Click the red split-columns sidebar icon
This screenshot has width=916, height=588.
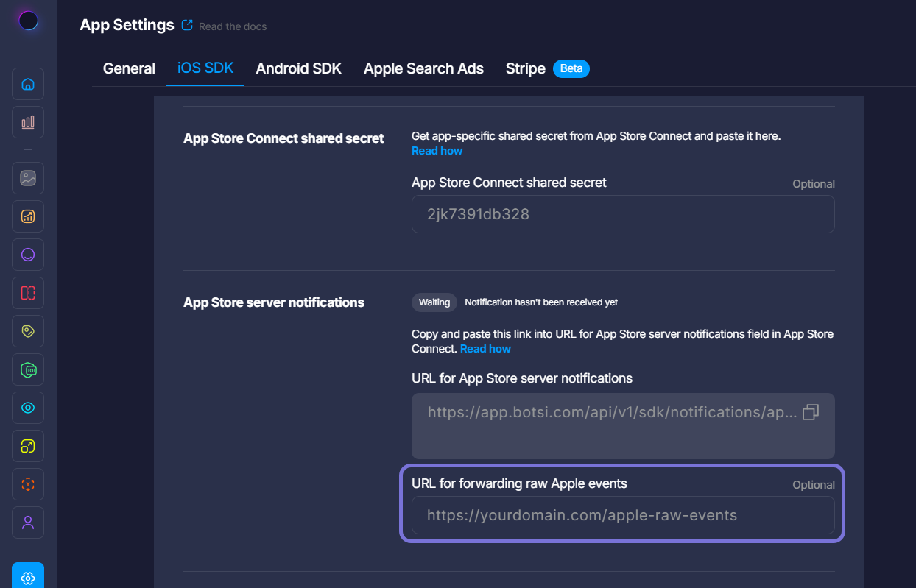click(x=28, y=293)
